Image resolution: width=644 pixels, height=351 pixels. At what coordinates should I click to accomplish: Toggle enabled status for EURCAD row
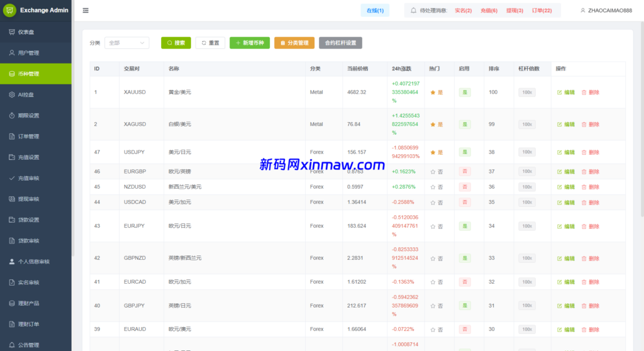465,282
